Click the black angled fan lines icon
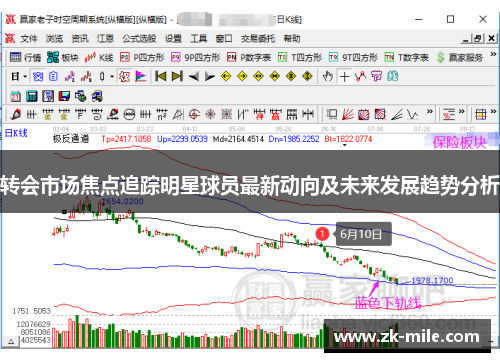Viewport: 500px width, 362px height. [x=397, y=115]
